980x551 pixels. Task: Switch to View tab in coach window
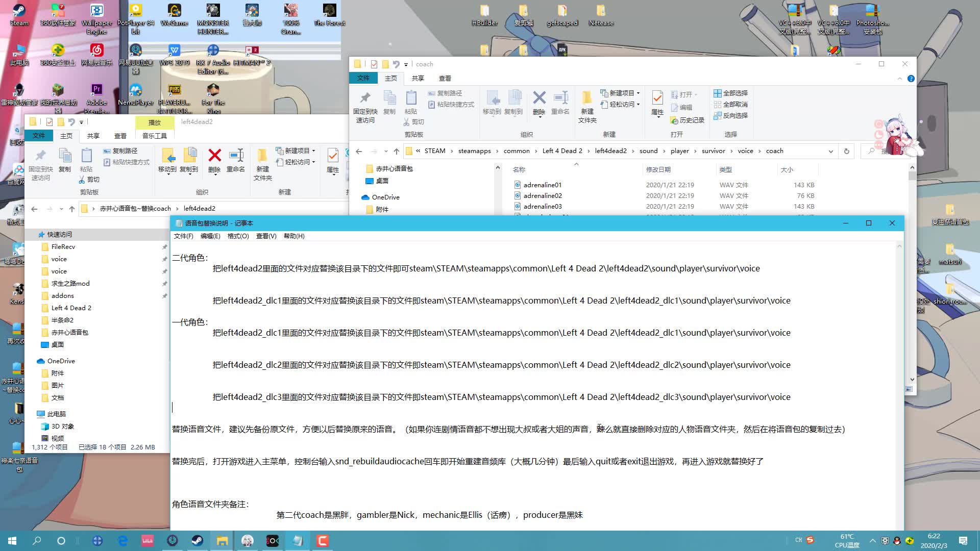tap(445, 78)
